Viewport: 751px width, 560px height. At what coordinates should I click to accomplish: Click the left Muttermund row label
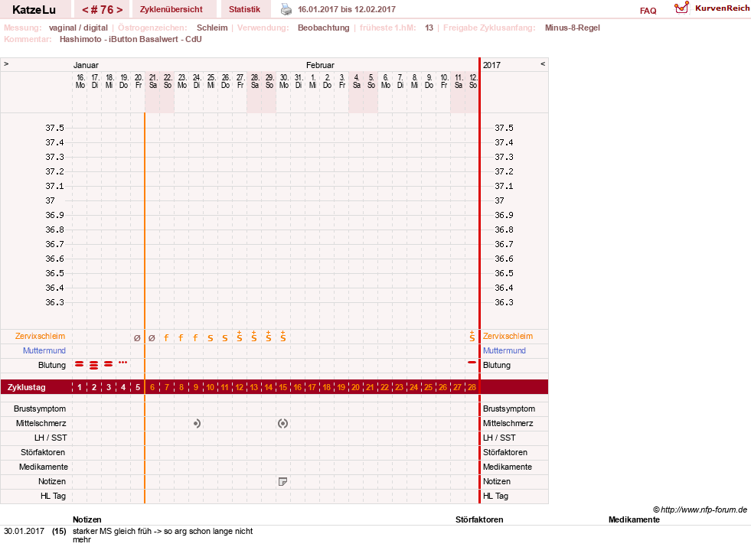pos(44,350)
